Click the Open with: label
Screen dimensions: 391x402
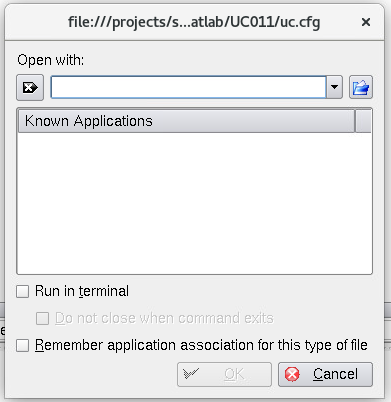point(51,61)
